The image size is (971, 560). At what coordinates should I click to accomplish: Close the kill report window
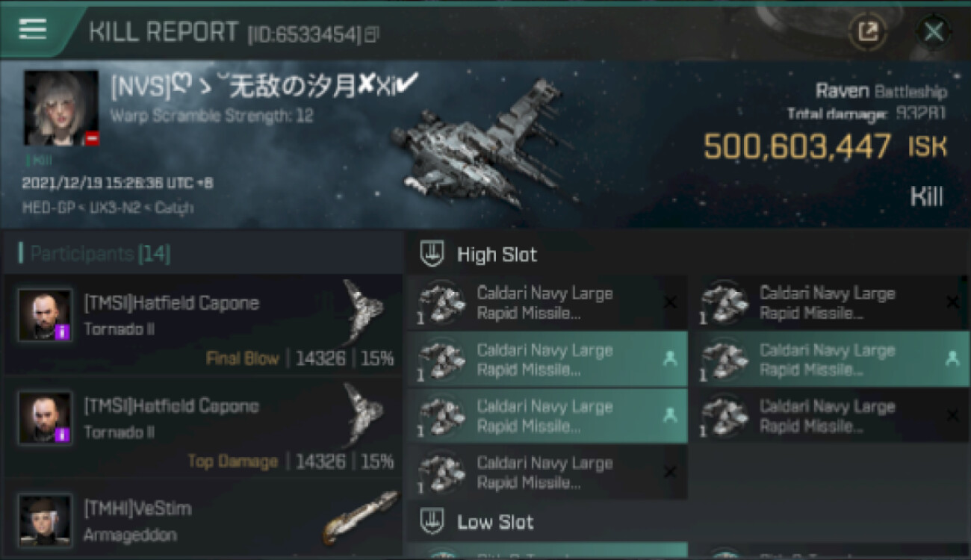pyautogui.click(x=934, y=31)
